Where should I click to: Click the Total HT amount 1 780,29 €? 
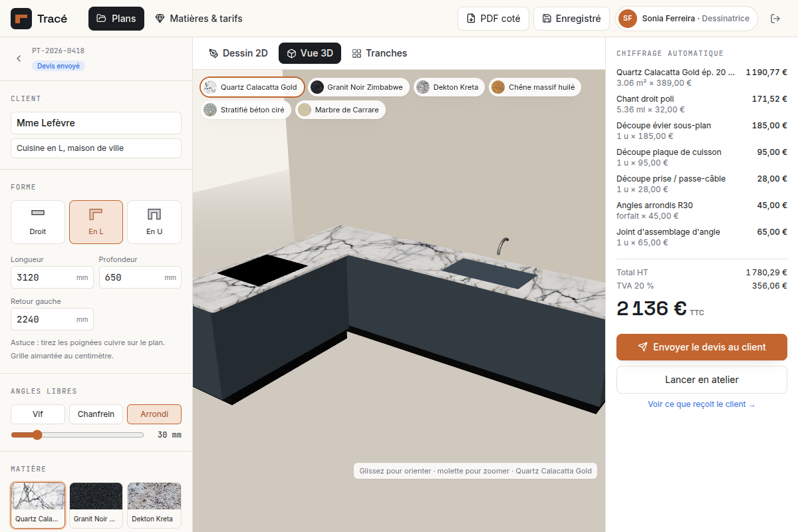[766, 273]
